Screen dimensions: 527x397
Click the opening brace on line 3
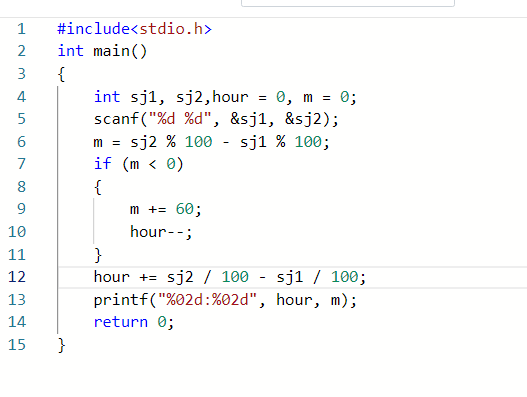(61, 74)
